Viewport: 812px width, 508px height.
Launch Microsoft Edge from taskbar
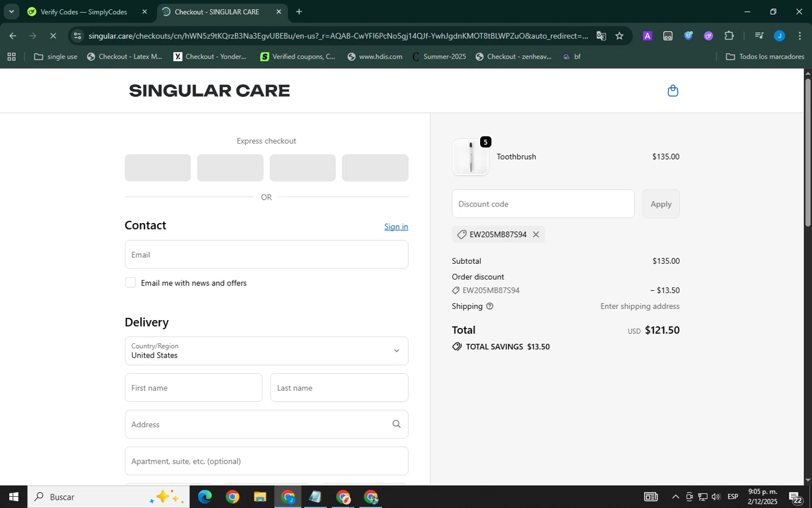pos(205,497)
